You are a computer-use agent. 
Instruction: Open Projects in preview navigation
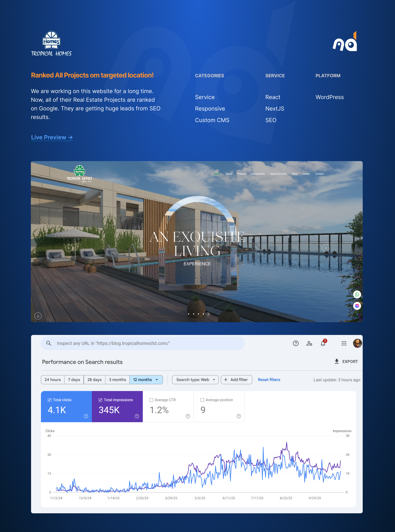coord(242,174)
